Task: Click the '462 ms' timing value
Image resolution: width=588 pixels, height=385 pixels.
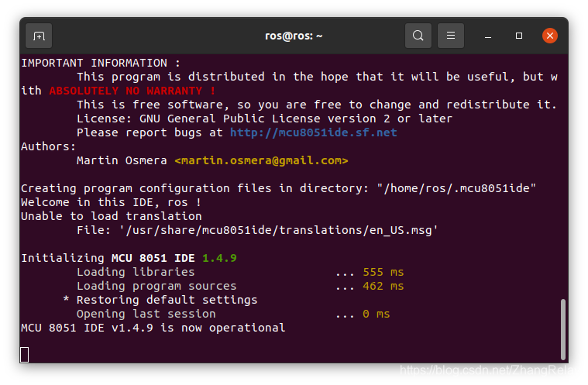Action: pos(383,286)
